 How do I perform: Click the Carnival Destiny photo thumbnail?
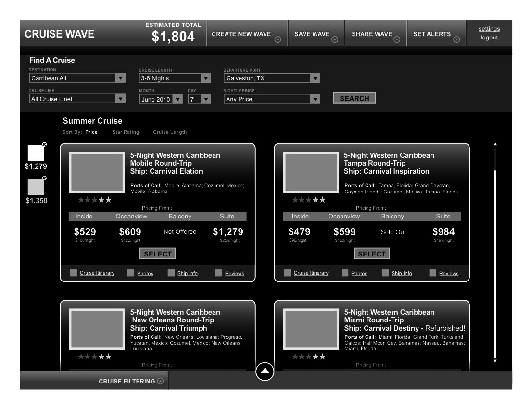click(311, 329)
